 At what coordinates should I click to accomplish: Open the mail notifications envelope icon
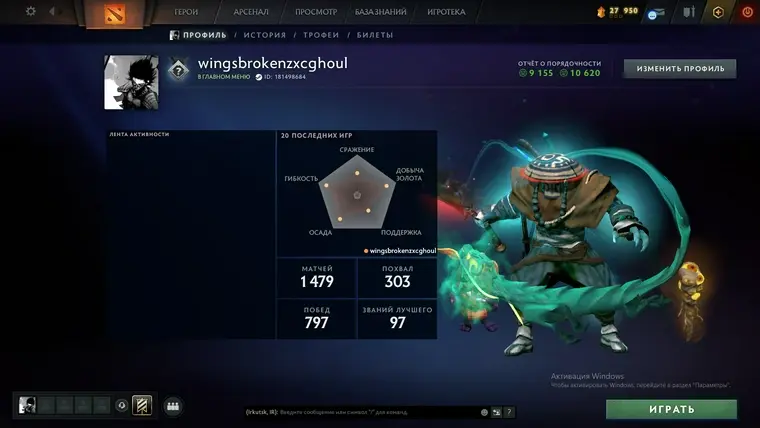[656, 14]
